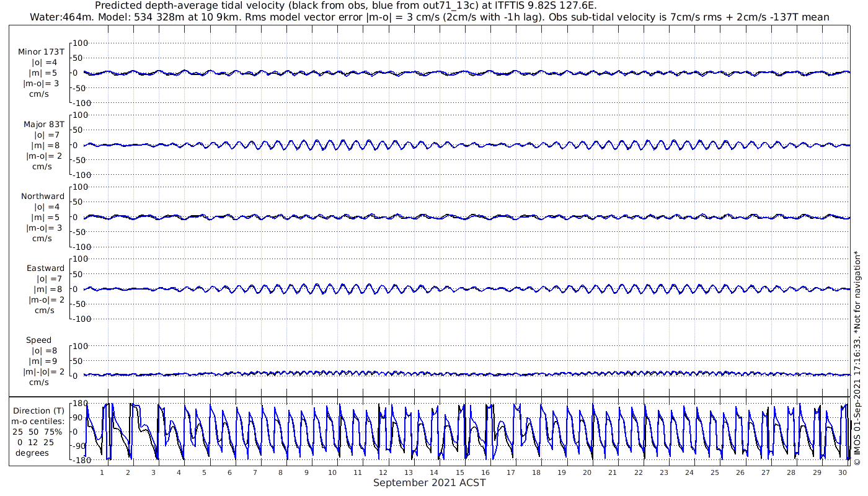Click day 9 on the September date axis
This screenshot has width=868, height=496.
coord(306,472)
